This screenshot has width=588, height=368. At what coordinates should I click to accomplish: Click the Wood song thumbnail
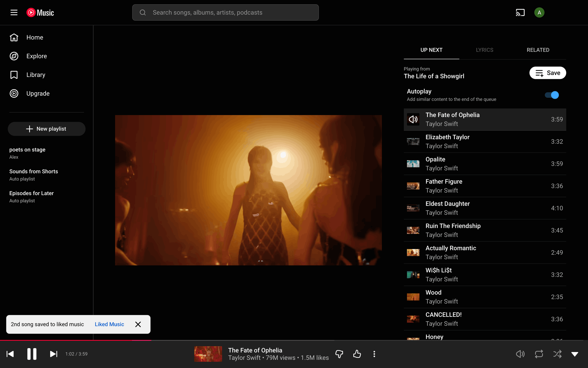click(x=413, y=297)
